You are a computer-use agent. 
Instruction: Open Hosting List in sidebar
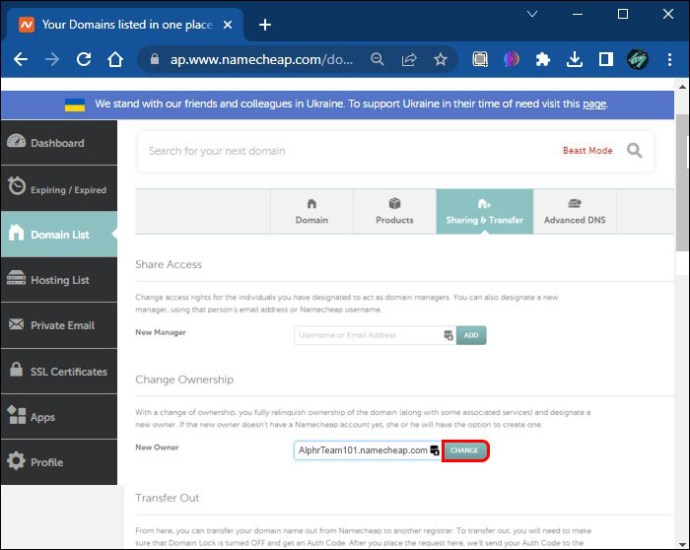point(59,280)
